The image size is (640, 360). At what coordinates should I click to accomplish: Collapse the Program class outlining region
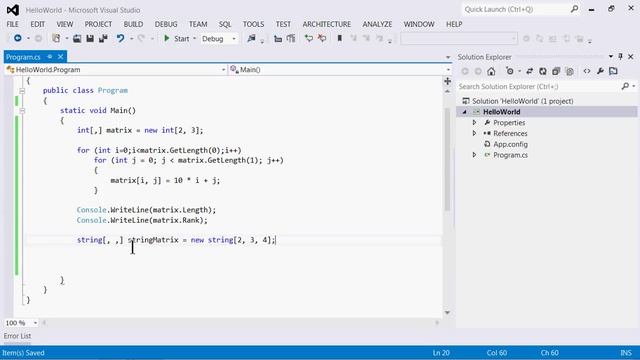[22, 91]
